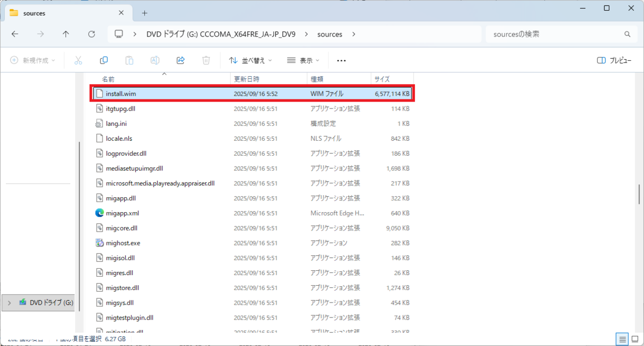This screenshot has width=644, height=346.
Task: Open the 新規作成 dropdown
Action: coord(33,61)
